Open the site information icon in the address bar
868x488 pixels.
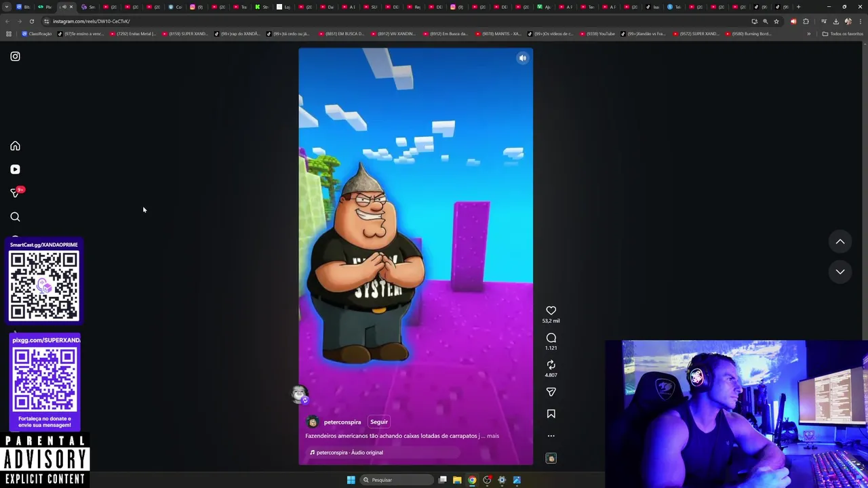46,21
